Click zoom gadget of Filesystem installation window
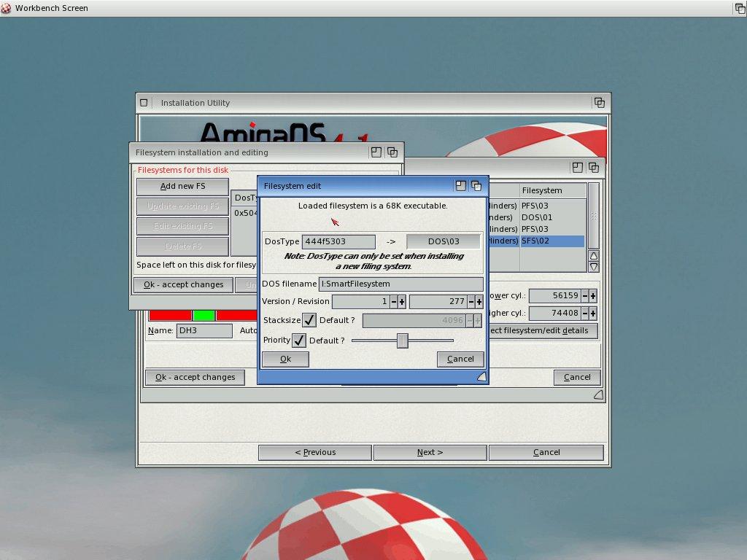The height and width of the screenshot is (560, 747). pos(376,152)
